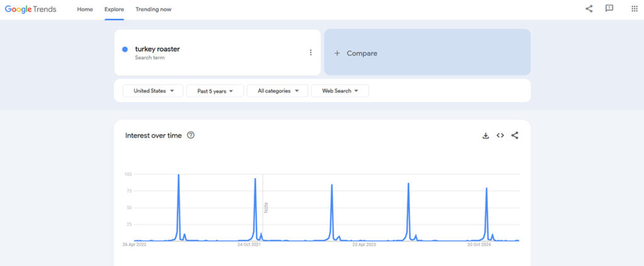
Task: Click the Google Trends logo
Action: (30, 9)
